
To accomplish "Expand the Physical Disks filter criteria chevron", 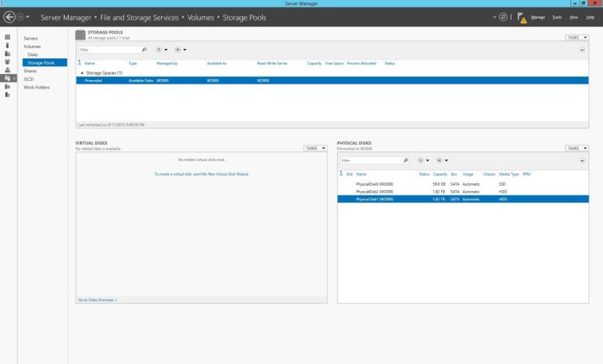I will (582, 161).
